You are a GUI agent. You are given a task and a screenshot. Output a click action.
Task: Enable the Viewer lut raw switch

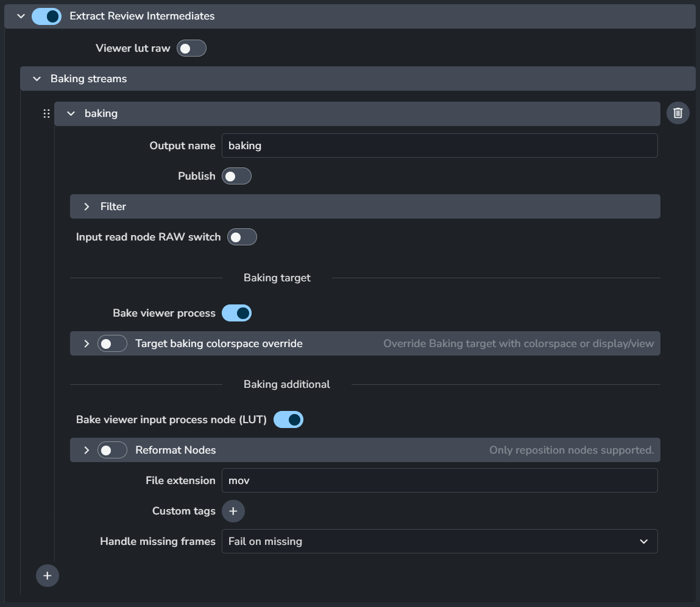click(x=191, y=48)
